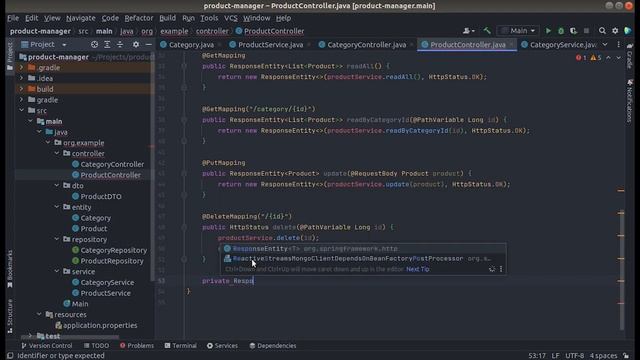Screen dimensions: 640x360
Task: Open the Main run configuration dropdown
Action: (518, 31)
